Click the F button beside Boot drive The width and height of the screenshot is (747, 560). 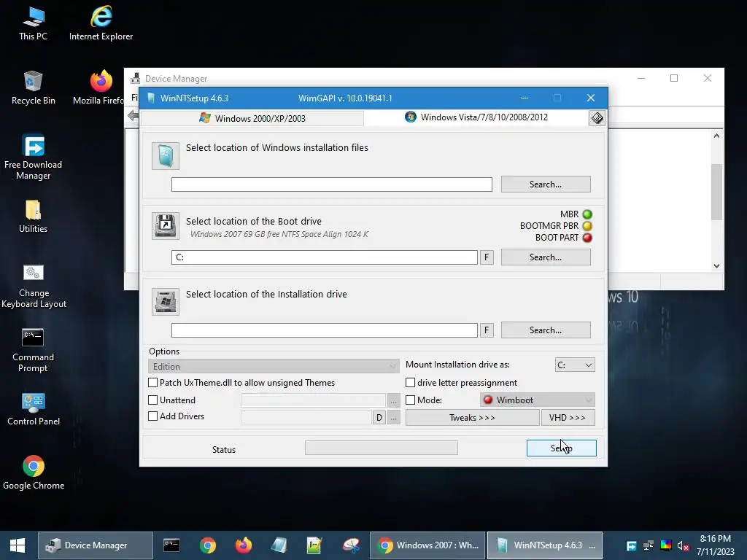(x=487, y=257)
